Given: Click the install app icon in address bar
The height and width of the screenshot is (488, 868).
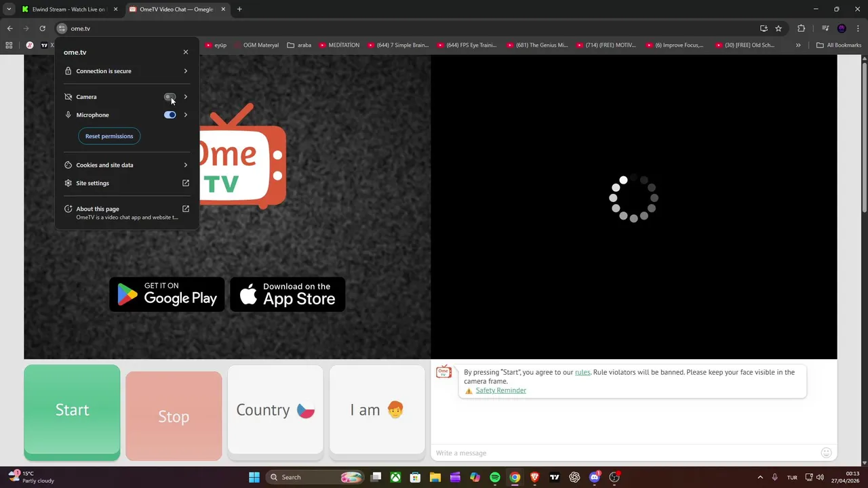Looking at the screenshot, I should pyautogui.click(x=764, y=28).
